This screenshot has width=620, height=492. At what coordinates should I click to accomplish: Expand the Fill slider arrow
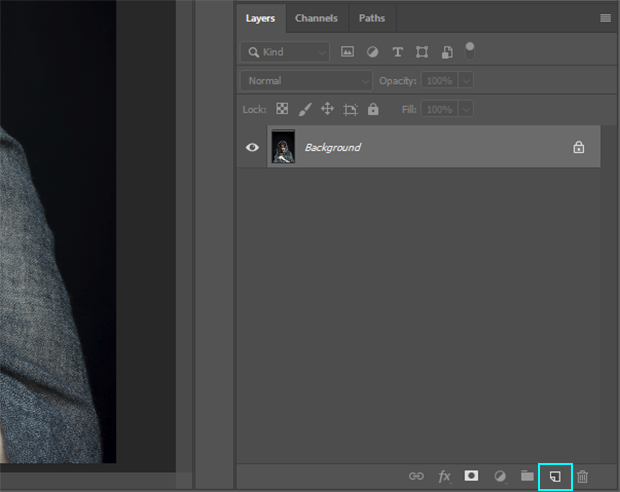(x=466, y=110)
